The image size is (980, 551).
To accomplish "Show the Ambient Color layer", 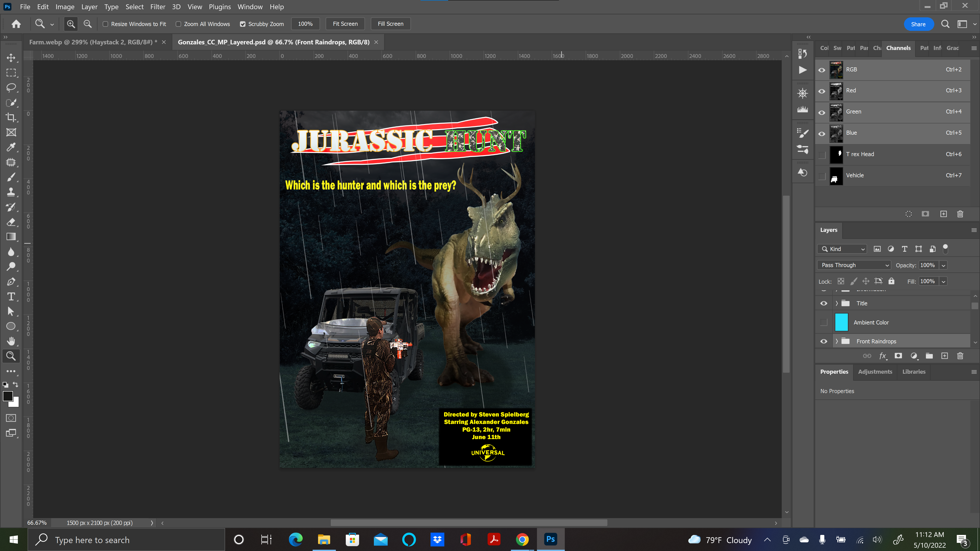I will point(824,322).
